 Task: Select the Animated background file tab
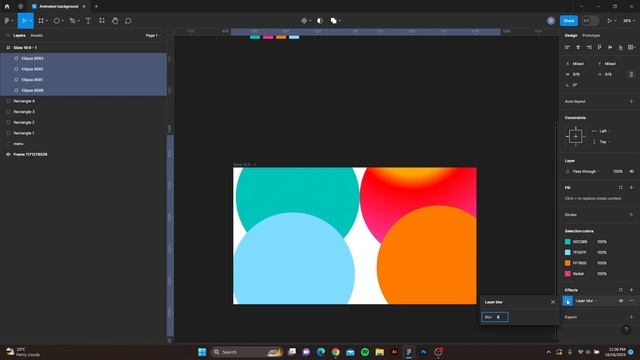pos(58,7)
